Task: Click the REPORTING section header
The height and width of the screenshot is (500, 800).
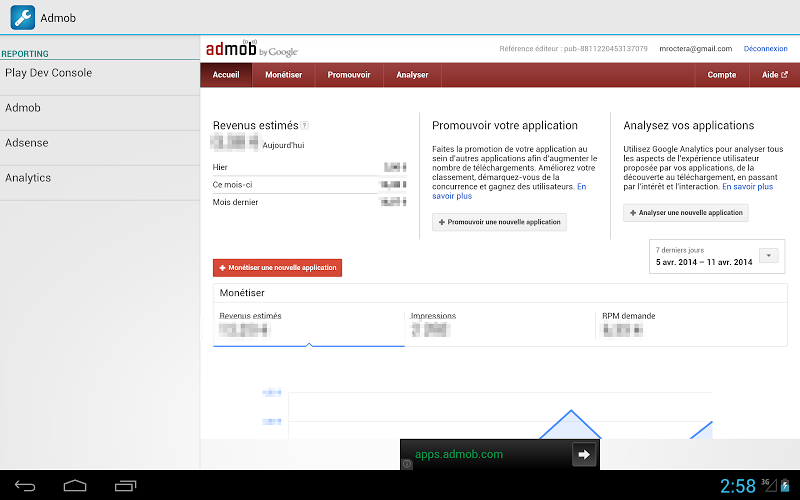Action: (x=25, y=54)
